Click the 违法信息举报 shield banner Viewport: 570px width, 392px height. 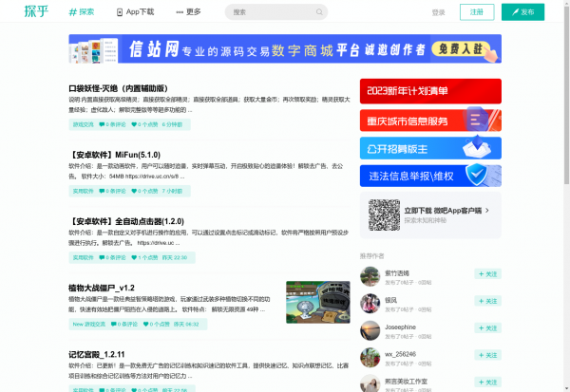[430, 176]
